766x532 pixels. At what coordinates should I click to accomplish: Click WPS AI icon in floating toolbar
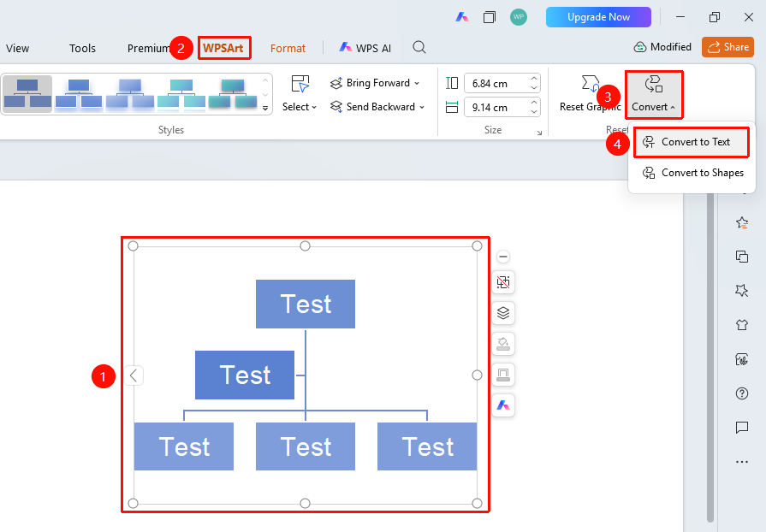[503, 405]
